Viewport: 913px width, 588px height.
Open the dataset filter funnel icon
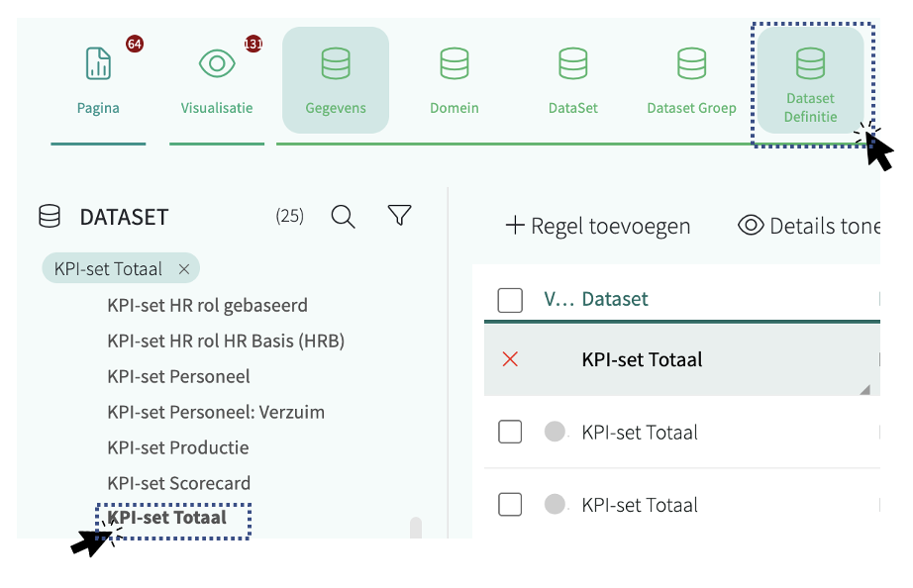pyautogui.click(x=399, y=216)
